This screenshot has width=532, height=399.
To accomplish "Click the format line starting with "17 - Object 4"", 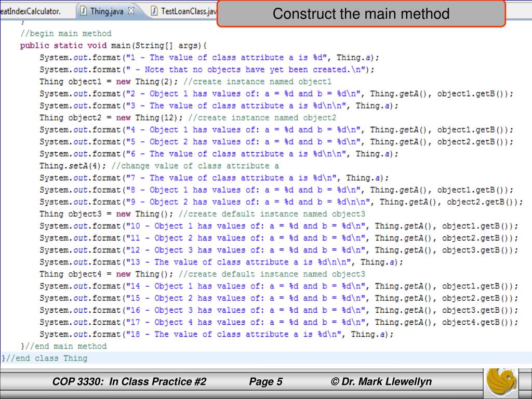I will click(x=279, y=322).
